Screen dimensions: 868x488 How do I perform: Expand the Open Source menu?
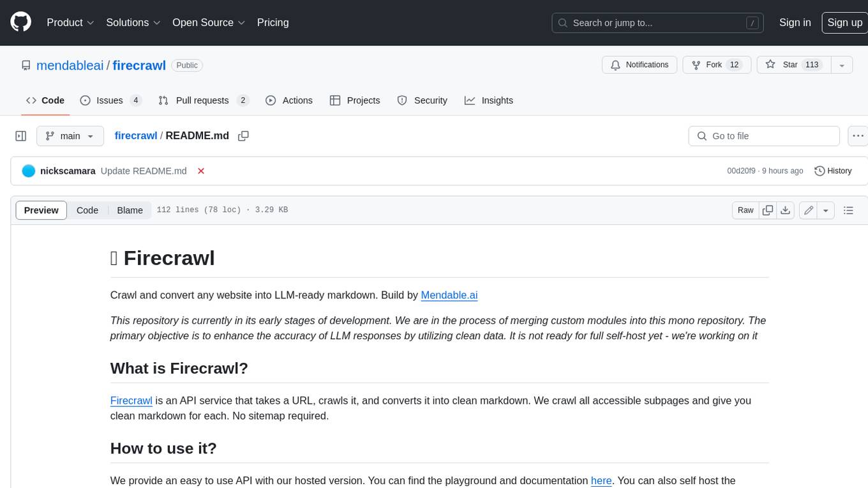209,22
